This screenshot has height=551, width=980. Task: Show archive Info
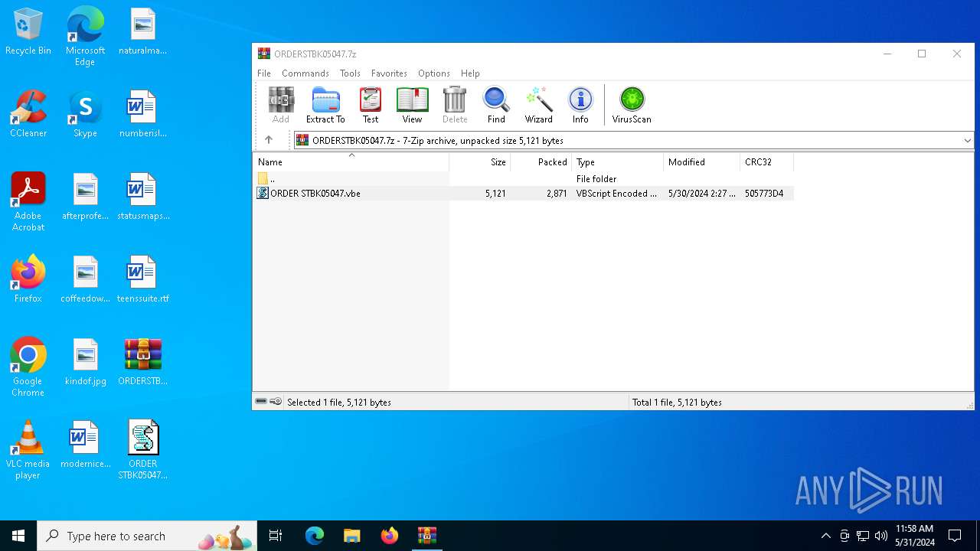coord(580,105)
